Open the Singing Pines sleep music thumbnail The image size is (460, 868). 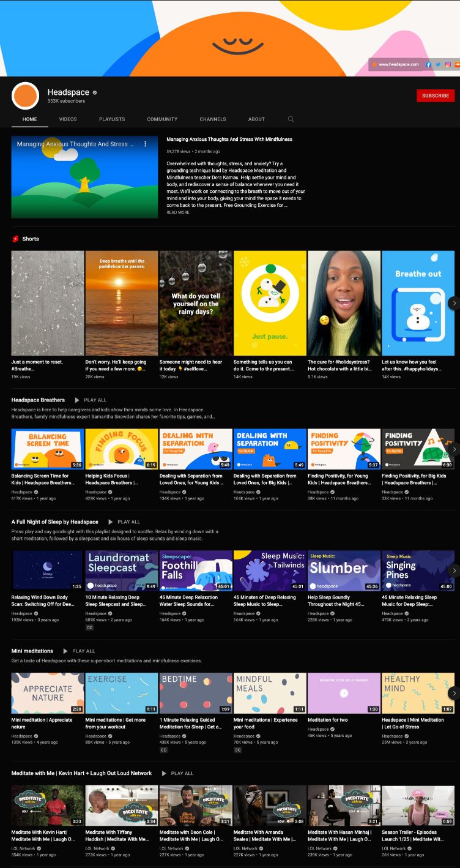click(x=418, y=571)
